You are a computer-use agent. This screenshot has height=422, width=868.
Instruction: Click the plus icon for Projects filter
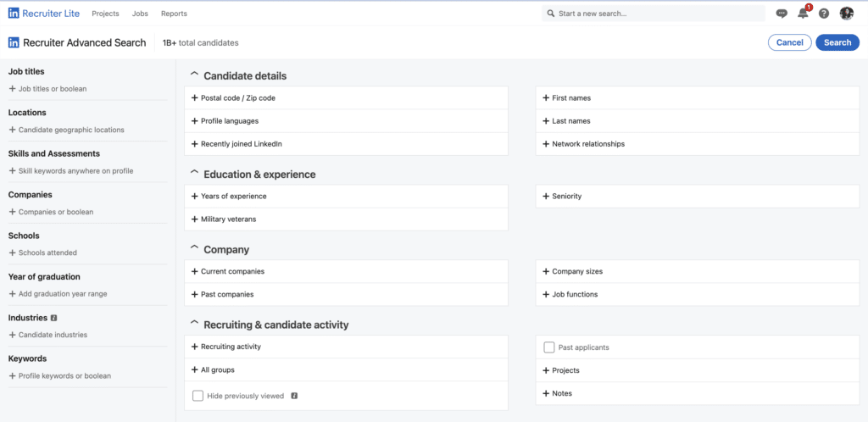pos(546,370)
